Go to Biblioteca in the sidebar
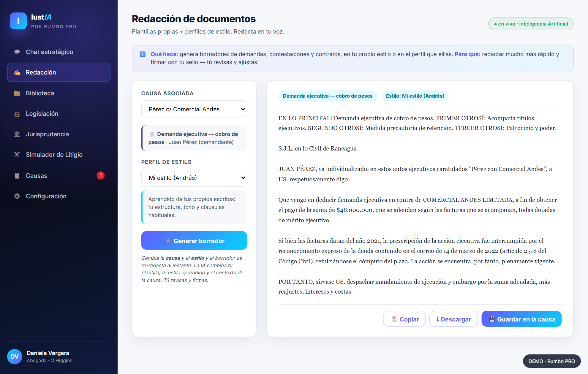588x374 pixels. [x=59, y=93]
